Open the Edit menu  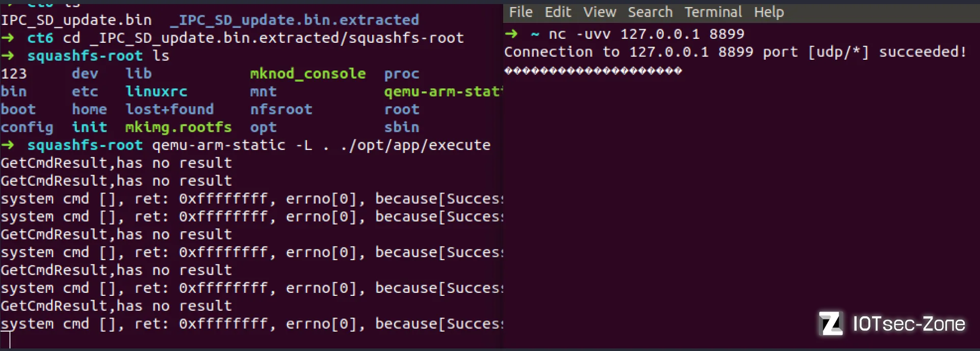pyautogui.click(x=558, y=12)
